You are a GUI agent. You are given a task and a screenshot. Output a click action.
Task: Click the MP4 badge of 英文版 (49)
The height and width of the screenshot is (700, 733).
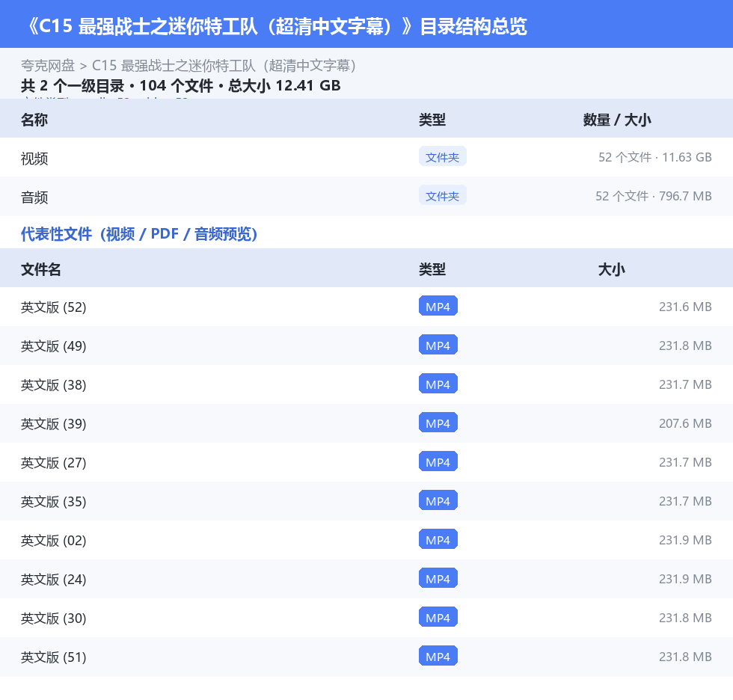tap(438, 345)
